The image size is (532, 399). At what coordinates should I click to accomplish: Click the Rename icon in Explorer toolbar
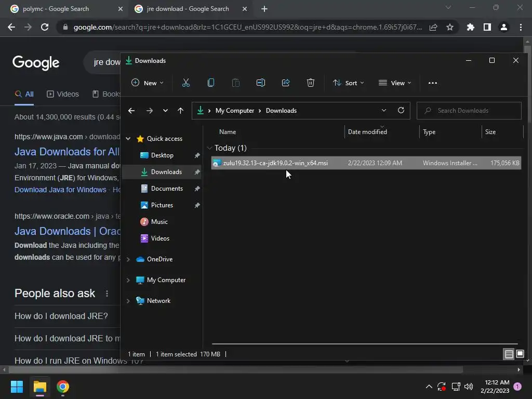(261, 83)
